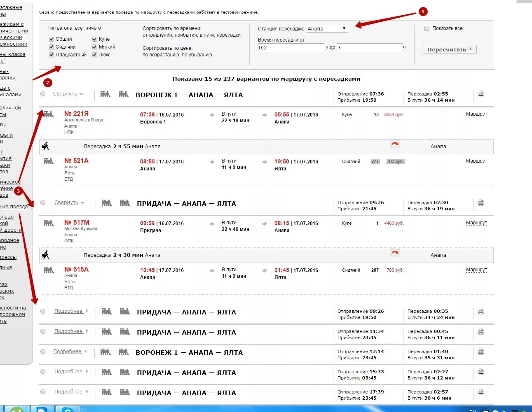Uncheck the Общий carriage type
532x412 pixels.
point(52,39)
